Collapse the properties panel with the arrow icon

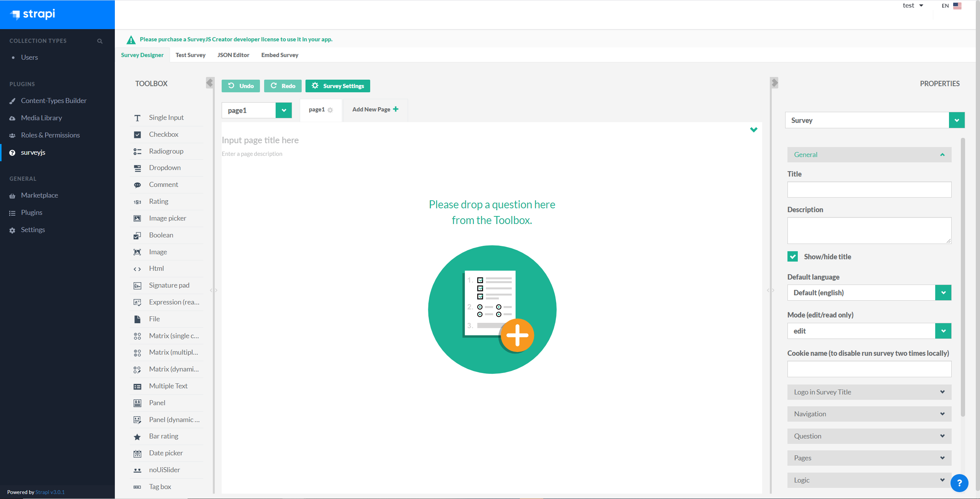tap(774, 82)
